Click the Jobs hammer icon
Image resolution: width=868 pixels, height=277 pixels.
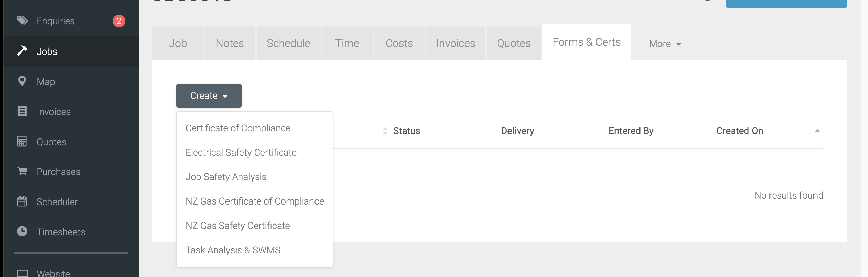22,51
